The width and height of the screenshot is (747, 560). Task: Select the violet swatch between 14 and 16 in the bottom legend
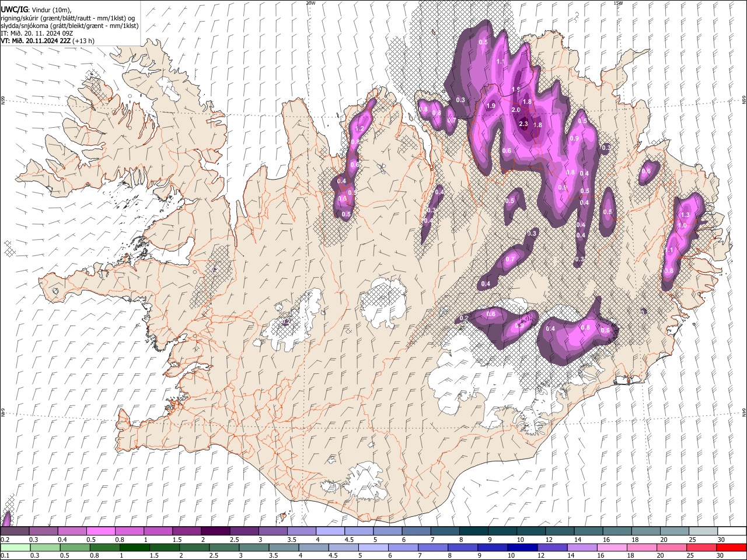[582, 548]
